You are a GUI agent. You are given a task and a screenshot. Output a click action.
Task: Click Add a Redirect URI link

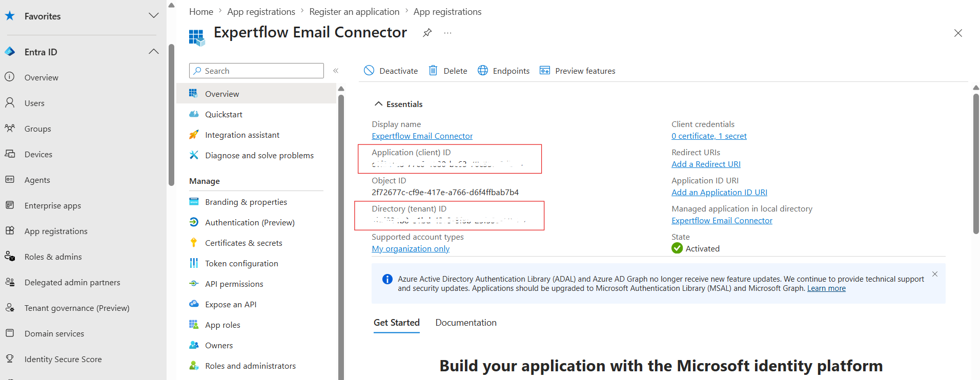[x=706, y=164]
